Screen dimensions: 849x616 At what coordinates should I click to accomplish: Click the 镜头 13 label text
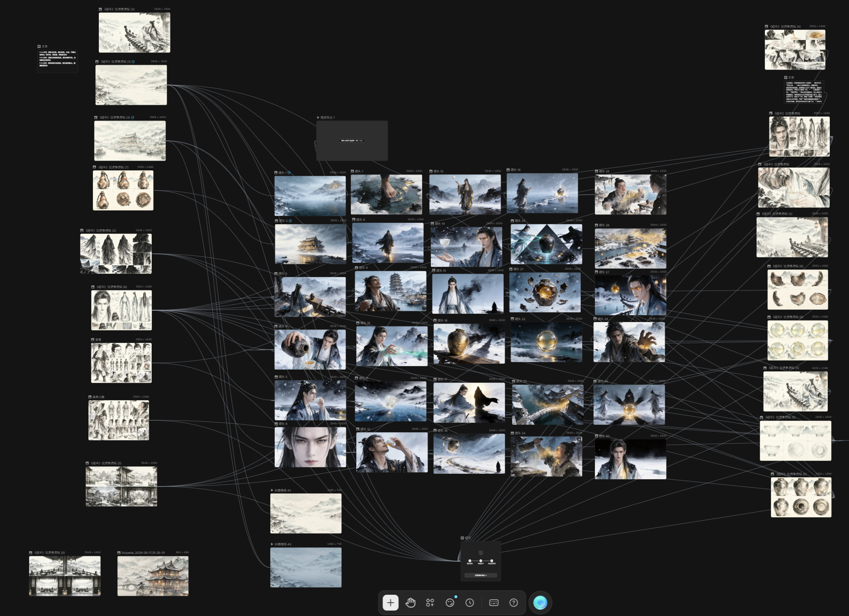[x=439, y=171]
